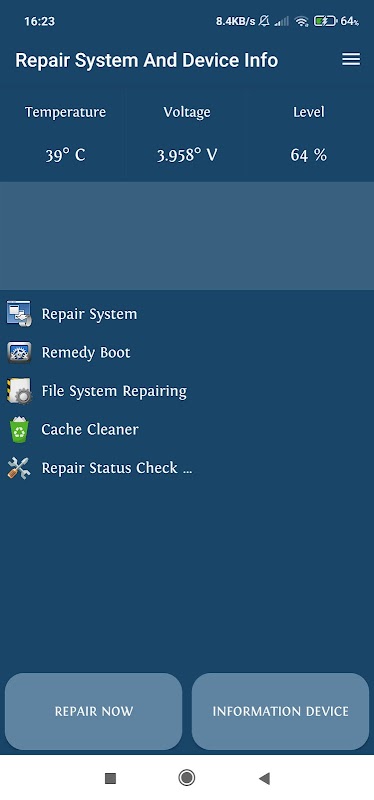Tap the battery icon in status bar
This screenshot has height=800, width=374.
click(x=325, y=21)
